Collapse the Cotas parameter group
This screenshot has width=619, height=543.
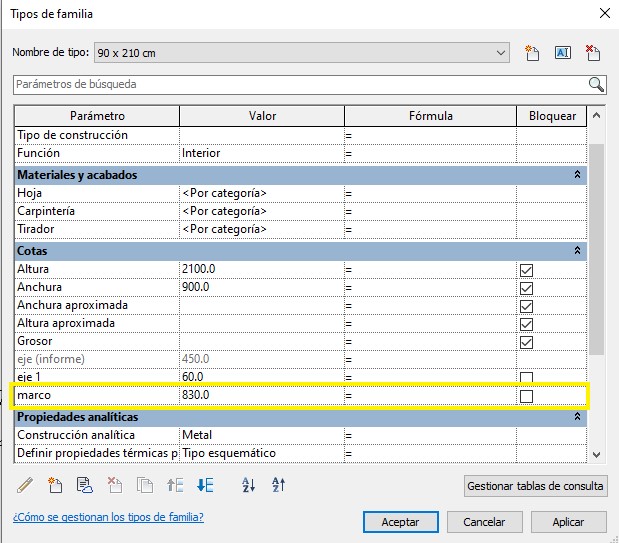576,251
